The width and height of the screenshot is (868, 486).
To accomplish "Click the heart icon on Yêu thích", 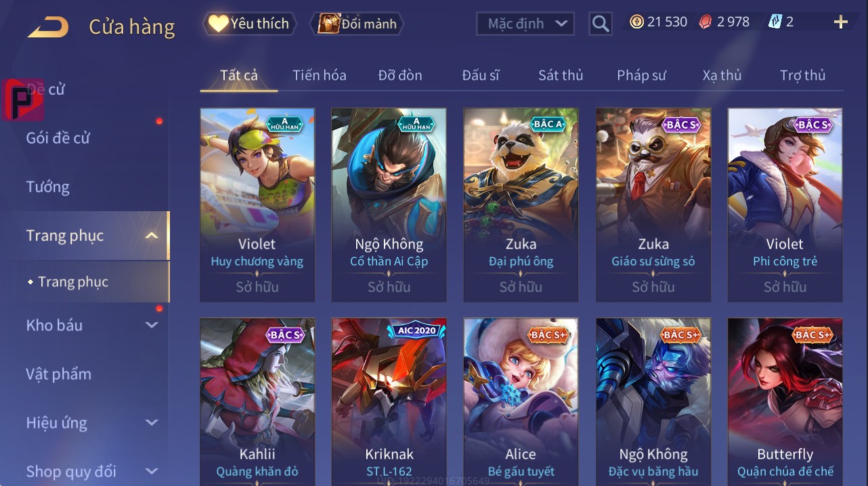I will tap(218, 23).
